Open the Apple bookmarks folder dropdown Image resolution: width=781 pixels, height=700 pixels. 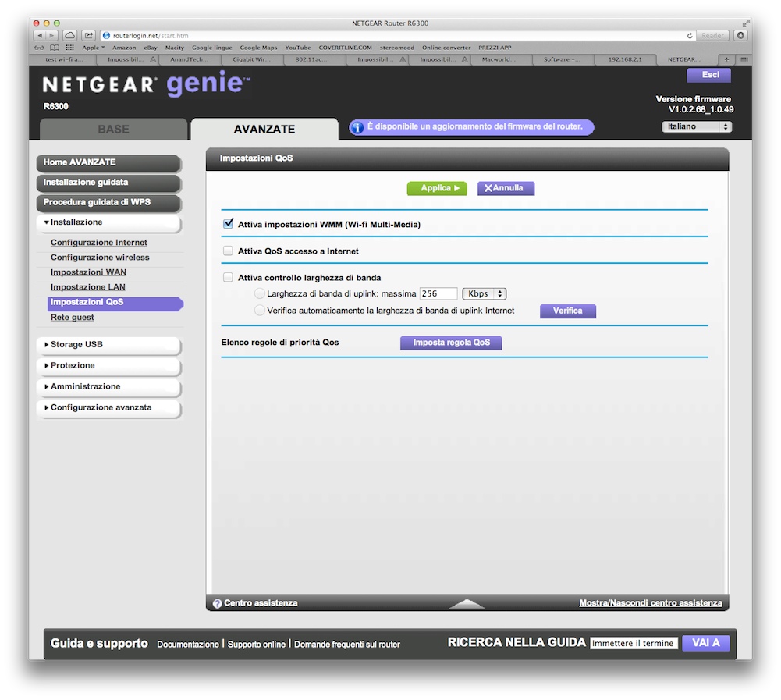pyautogui.click(x=93, y=48)
